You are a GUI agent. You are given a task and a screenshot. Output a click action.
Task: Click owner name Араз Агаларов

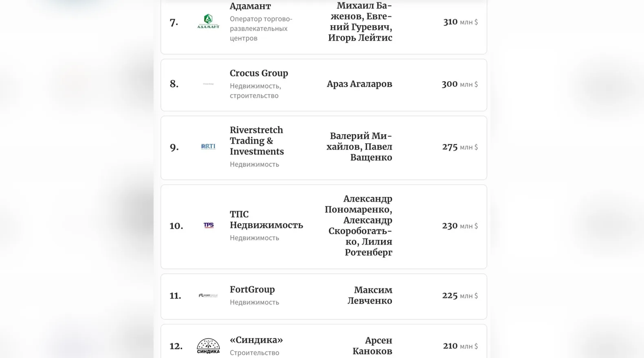[359, 84]
